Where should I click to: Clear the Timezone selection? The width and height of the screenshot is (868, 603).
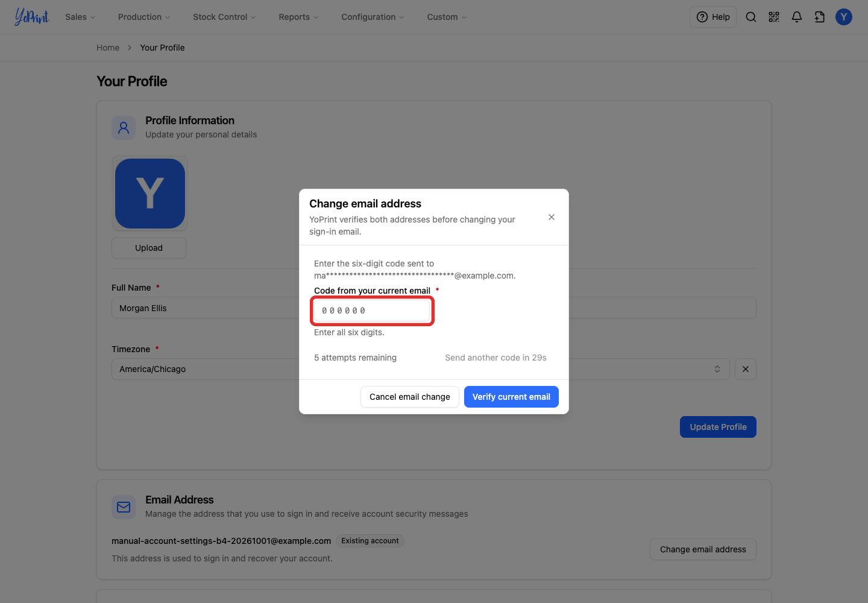click(746, 369)
